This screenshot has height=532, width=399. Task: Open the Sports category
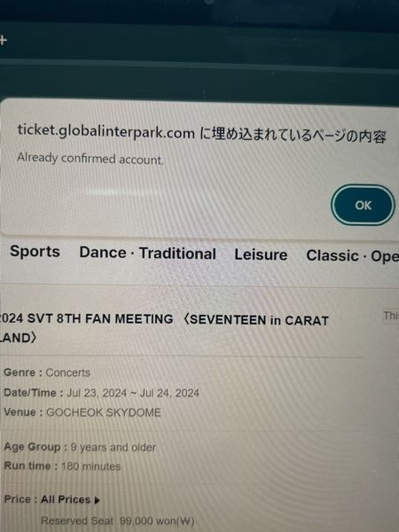tap(35, 252)
